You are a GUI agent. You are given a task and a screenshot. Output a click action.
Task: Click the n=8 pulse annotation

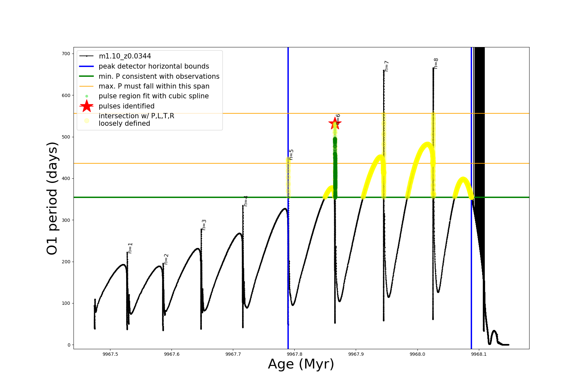[x=436, y=63]
